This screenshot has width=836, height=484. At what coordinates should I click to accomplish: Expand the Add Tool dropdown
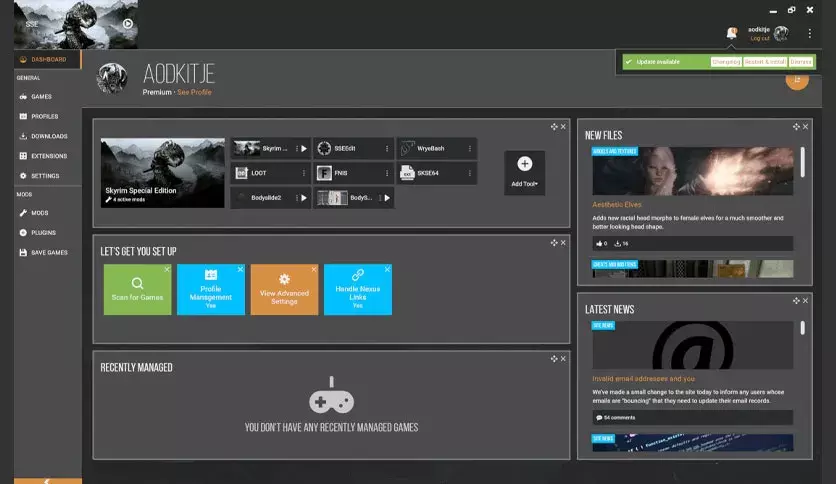point(525,173)
